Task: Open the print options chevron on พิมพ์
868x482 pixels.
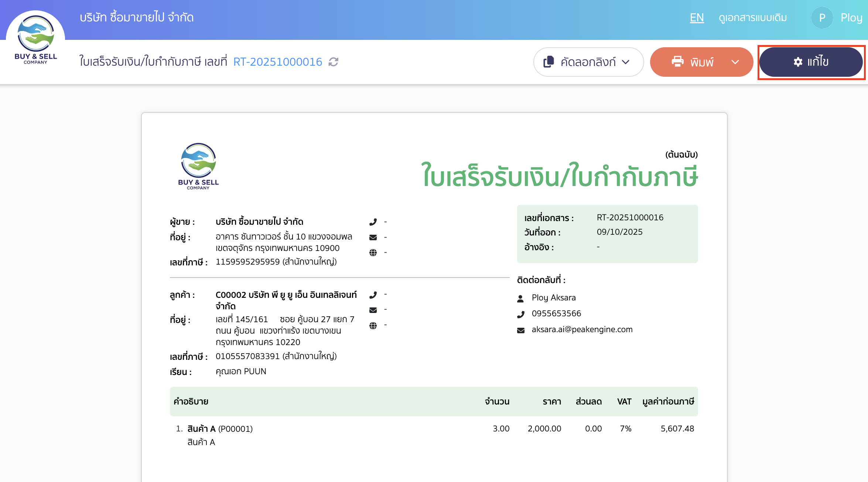Action: point(735,62)
